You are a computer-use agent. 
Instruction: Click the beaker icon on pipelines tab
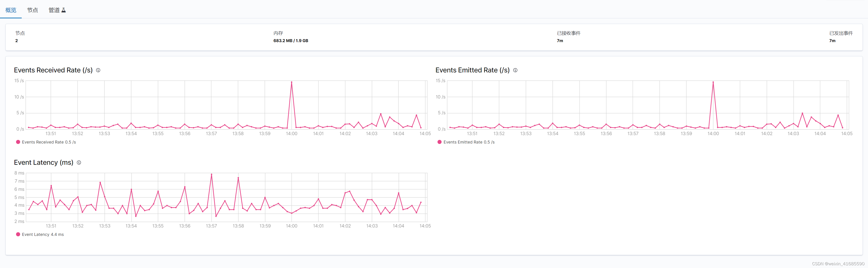pos(64,10)
